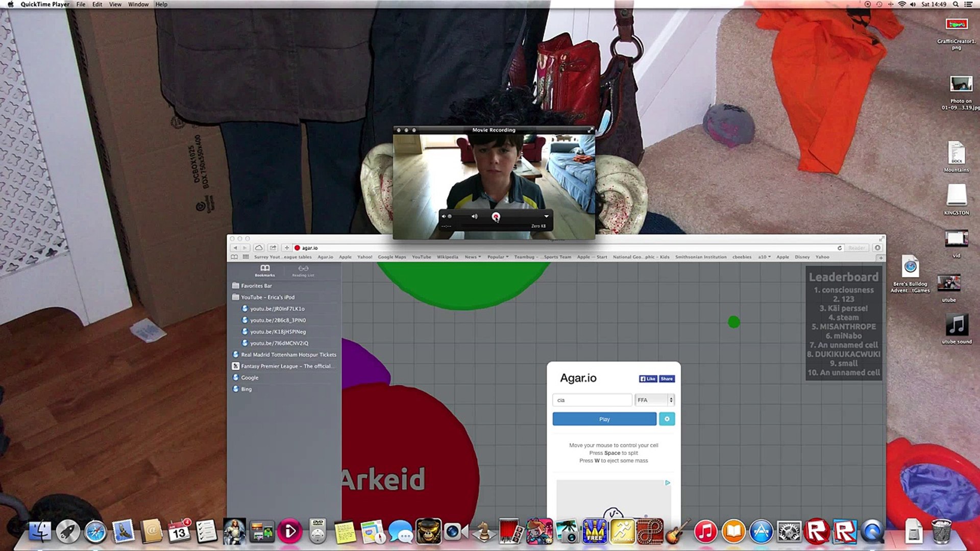Open the Help menu
Viewport: 980px width, 551px height.
161,4
